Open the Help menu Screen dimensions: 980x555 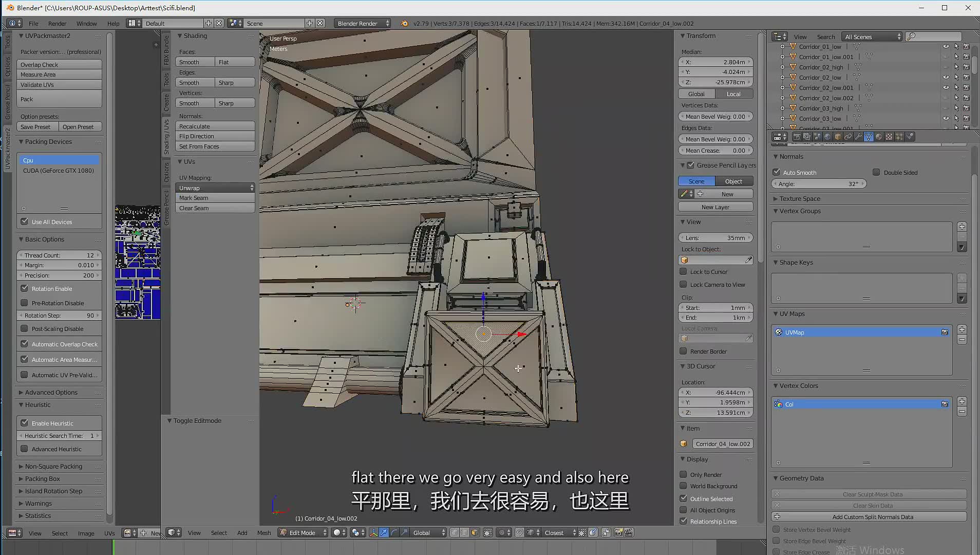click(113, 23)
